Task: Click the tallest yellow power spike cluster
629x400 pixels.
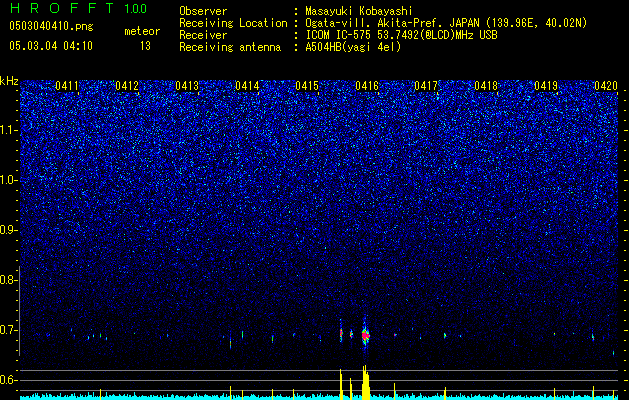Action: pos(365,382)
